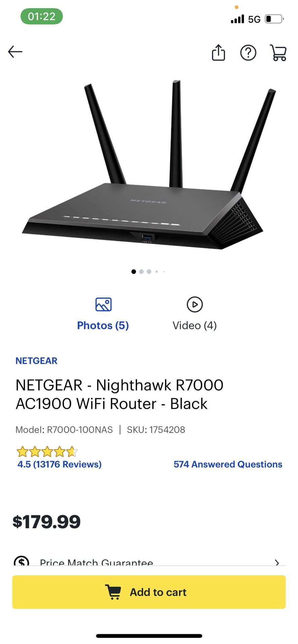Open 4.5 (13176 Reviews) link
298x644 pixels.
point(59,464)
